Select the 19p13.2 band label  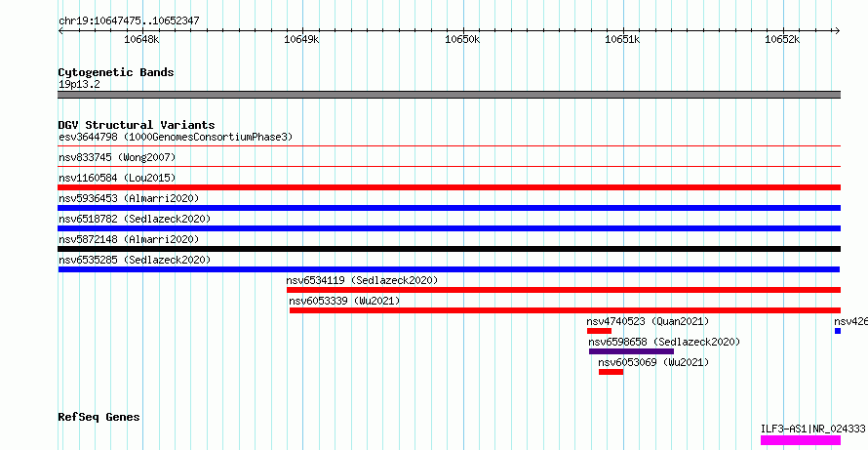coord(79,85)
